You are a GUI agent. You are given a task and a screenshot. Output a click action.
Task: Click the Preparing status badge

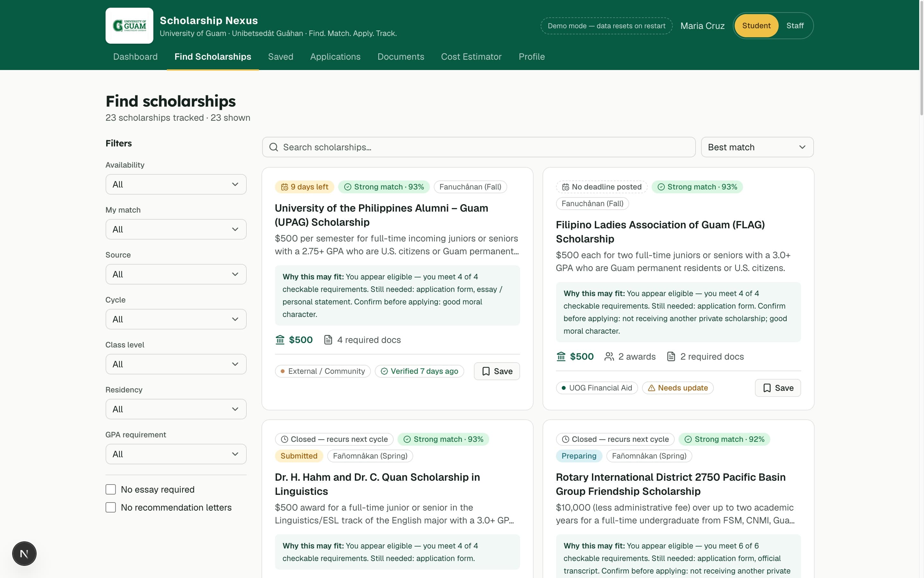pyautogui.click(x=579, y=456)
